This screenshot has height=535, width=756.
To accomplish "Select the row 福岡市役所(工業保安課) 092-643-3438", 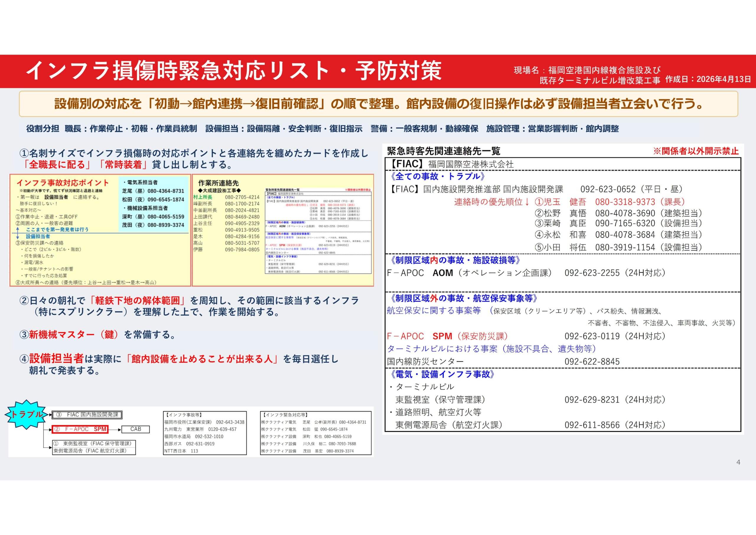I will pyautogui.click(x=204, y=422).
